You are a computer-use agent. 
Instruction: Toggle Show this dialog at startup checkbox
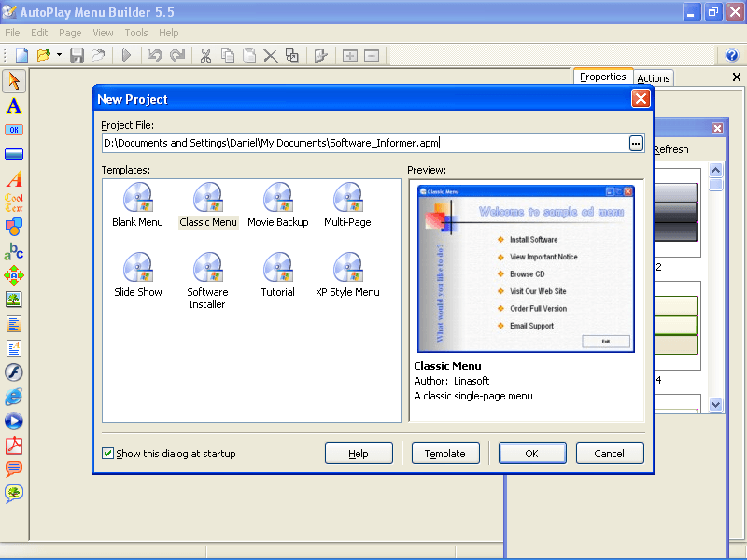pos(107,453)
